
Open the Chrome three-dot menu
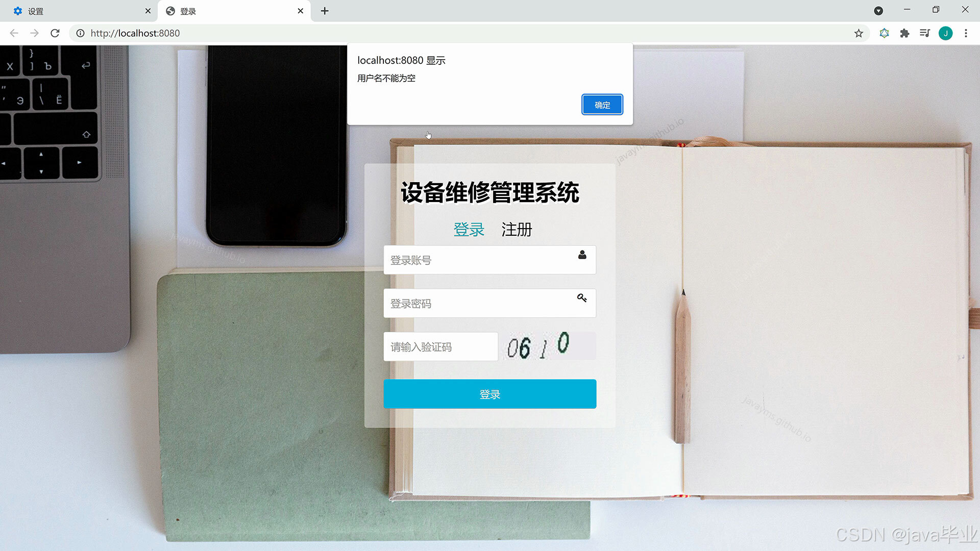point(966,33)
